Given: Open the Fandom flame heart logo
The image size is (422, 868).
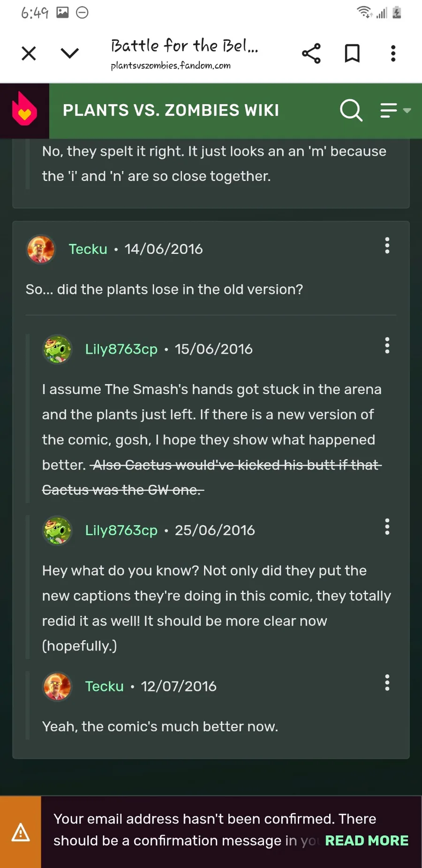Looking at the screenshot, I should [24, 110].
